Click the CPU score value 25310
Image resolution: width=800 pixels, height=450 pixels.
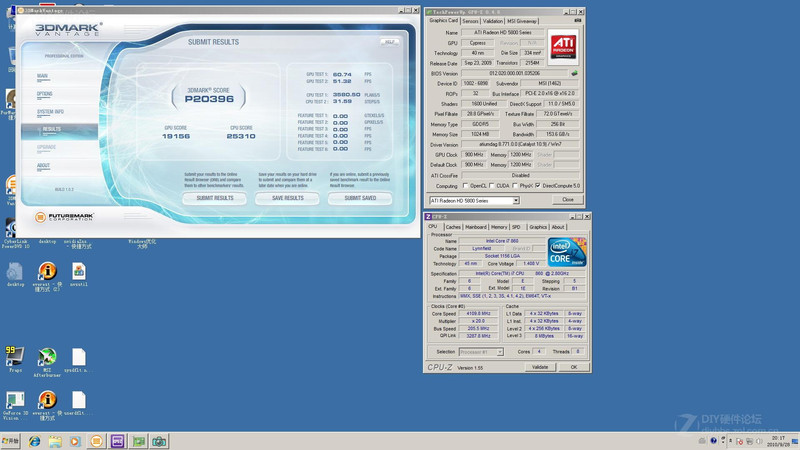(x=241, y=137)
